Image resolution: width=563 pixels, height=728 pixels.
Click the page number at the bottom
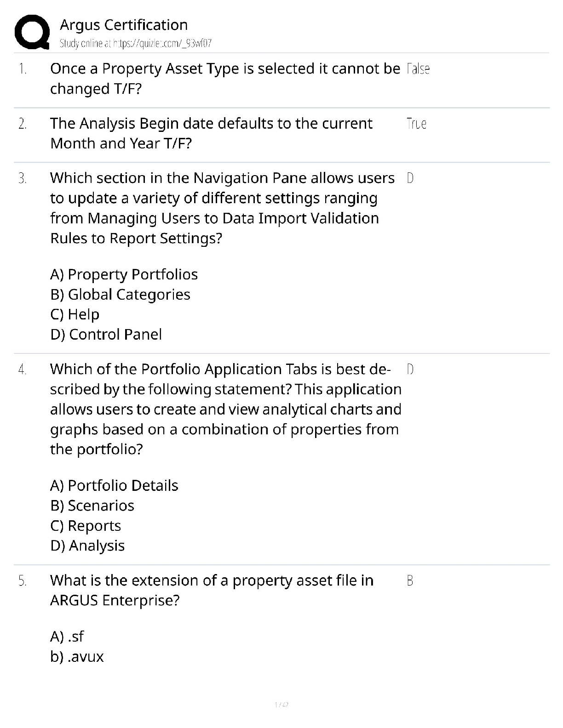[x=281, y=704]
